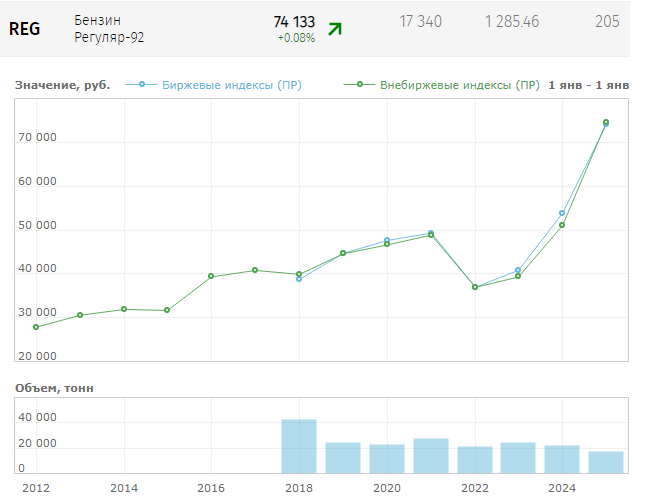Viewport: 648px width, 500px height.
Task: Click the 74 133 price value
Action: click(x=294, y=21)
